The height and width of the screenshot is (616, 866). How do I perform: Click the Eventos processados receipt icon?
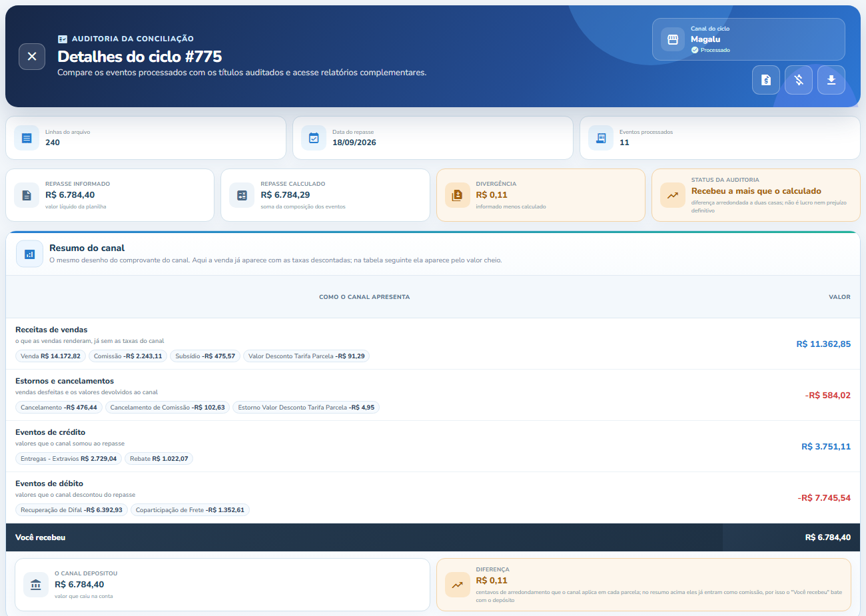pos(601,138)
